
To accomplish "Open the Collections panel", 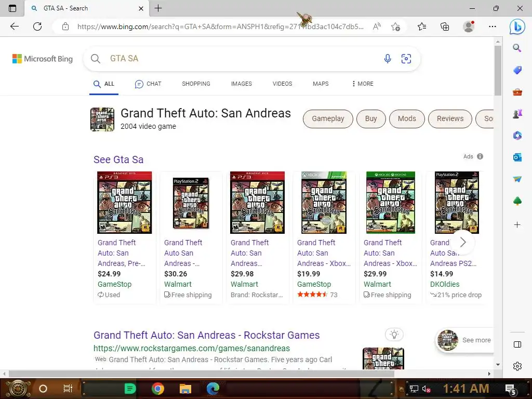I will (445, 26).
